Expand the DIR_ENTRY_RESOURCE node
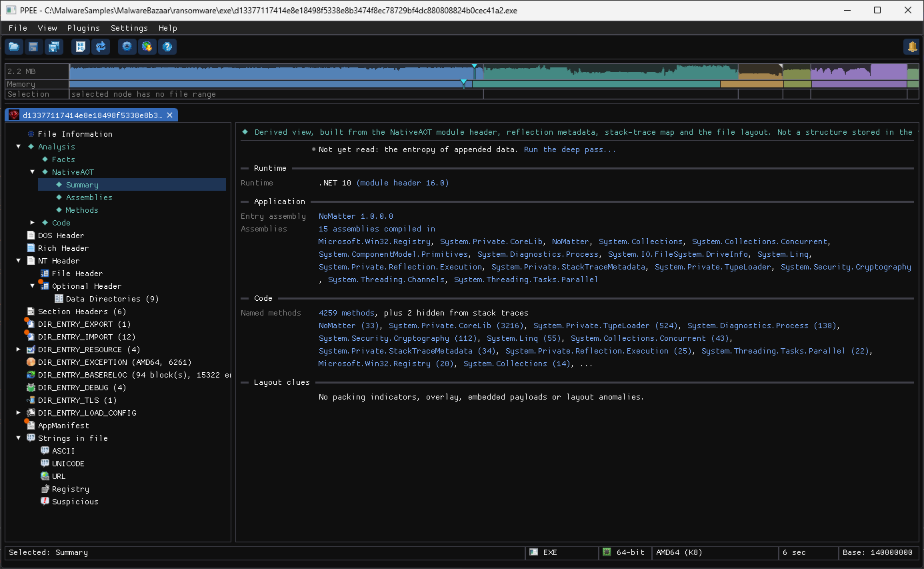Screen dimensions: 924x569 (x=19, y=350)
